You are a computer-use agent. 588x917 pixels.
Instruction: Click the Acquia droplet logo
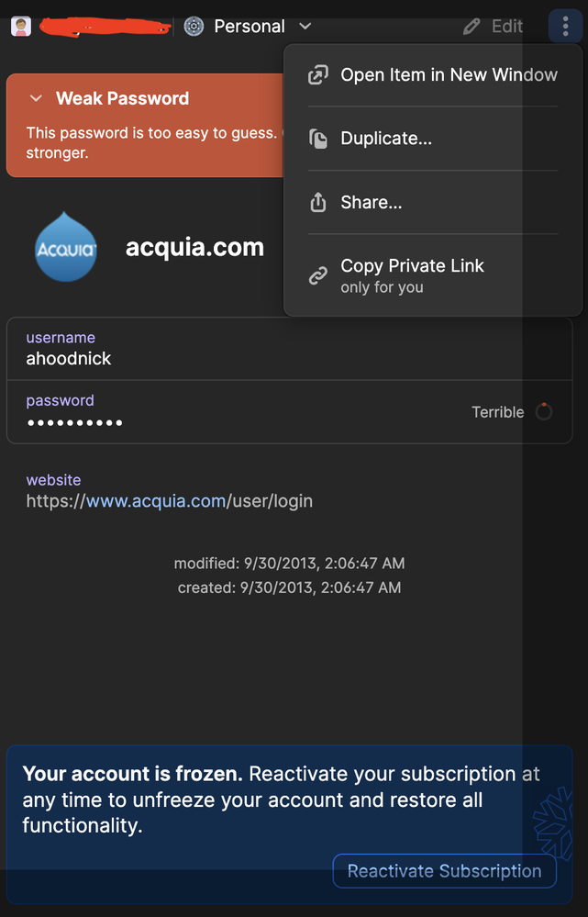tap(65, 246)
